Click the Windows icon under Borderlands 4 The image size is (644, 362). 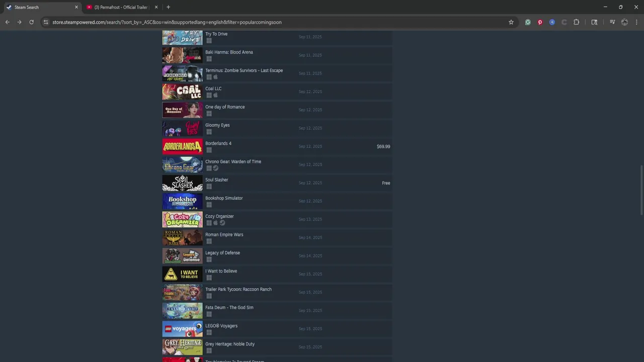tap(209, 150)
